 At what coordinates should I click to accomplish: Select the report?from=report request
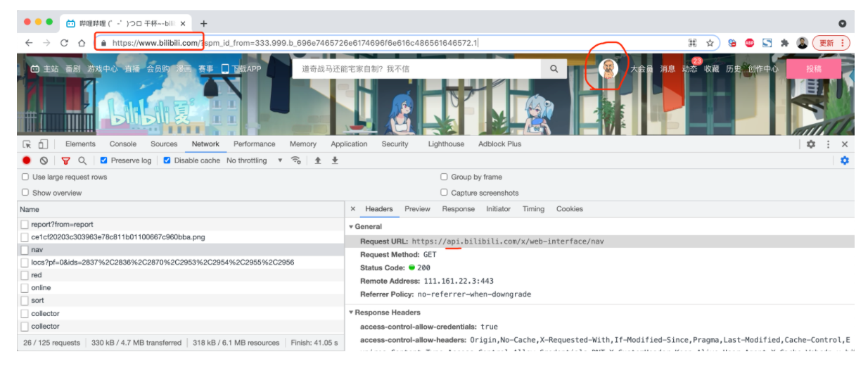pyautogui.click(x=181, y=225)
